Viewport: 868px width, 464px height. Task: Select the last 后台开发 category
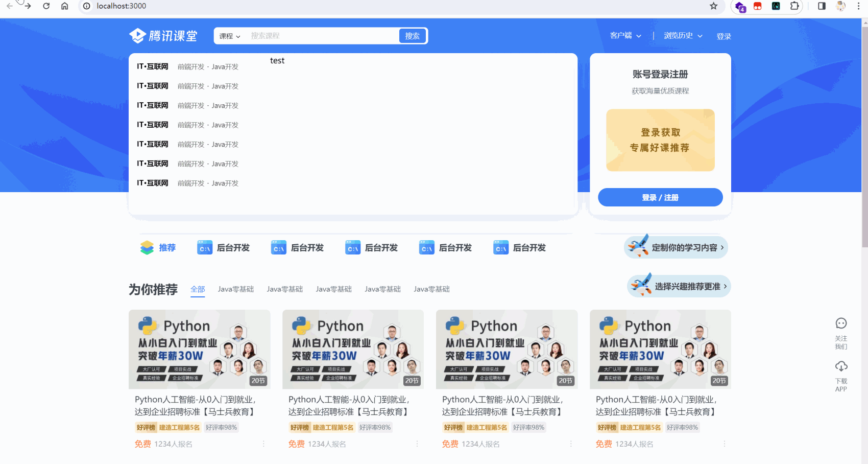520,247
